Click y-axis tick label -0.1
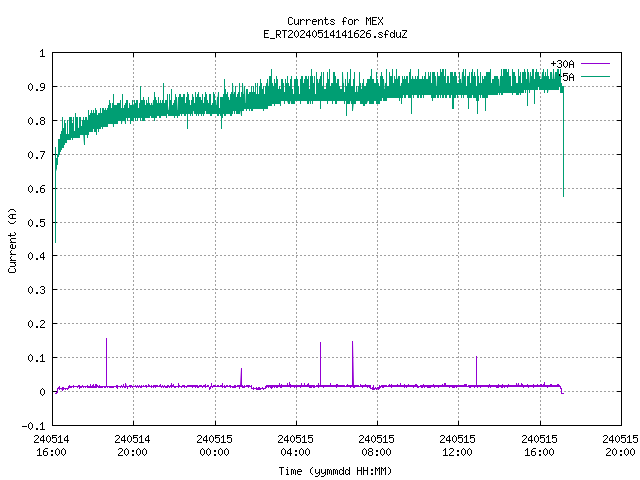 [x=33, y=426]
